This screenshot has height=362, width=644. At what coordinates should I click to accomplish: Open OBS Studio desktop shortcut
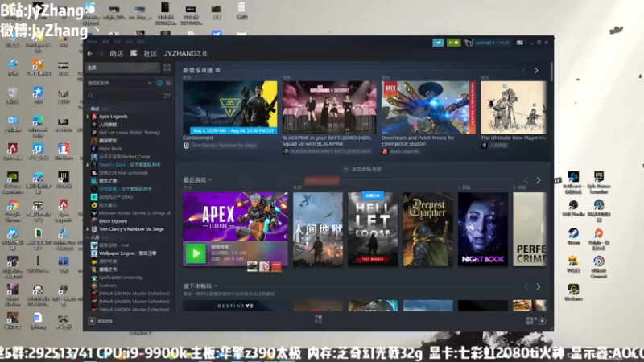[573, 208]
